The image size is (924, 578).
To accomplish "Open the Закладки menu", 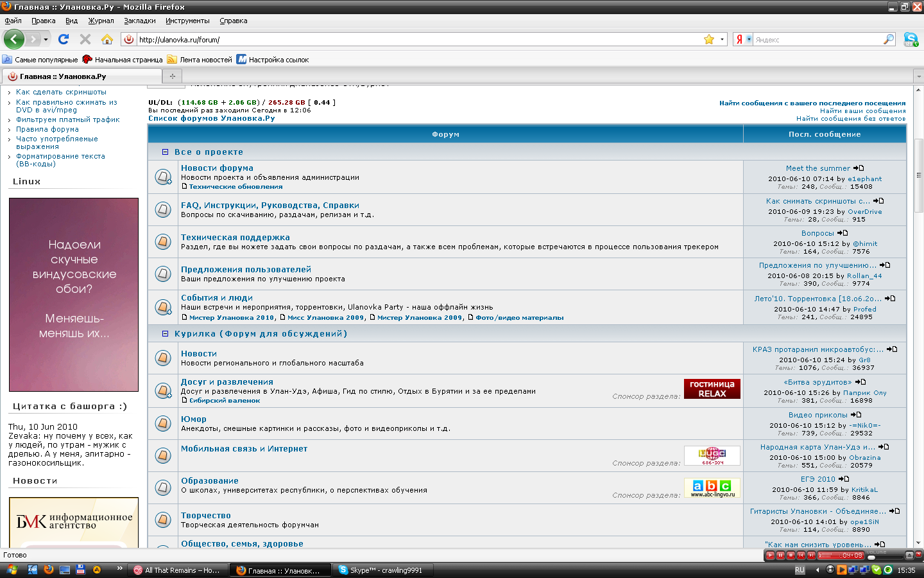I will [x=140, y=21].
